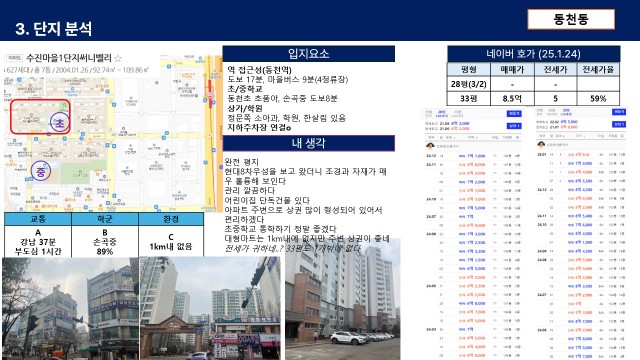
Task: Click the avatar icon in right listing panel
Action: tap(541, 144)
